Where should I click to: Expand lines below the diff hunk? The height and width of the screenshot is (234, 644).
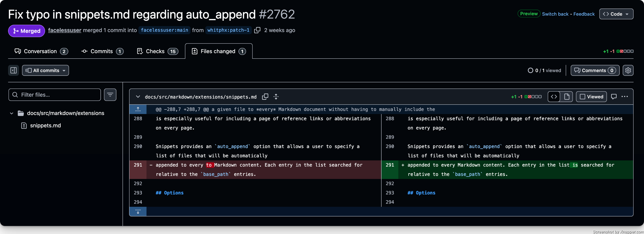pos(138,211)
